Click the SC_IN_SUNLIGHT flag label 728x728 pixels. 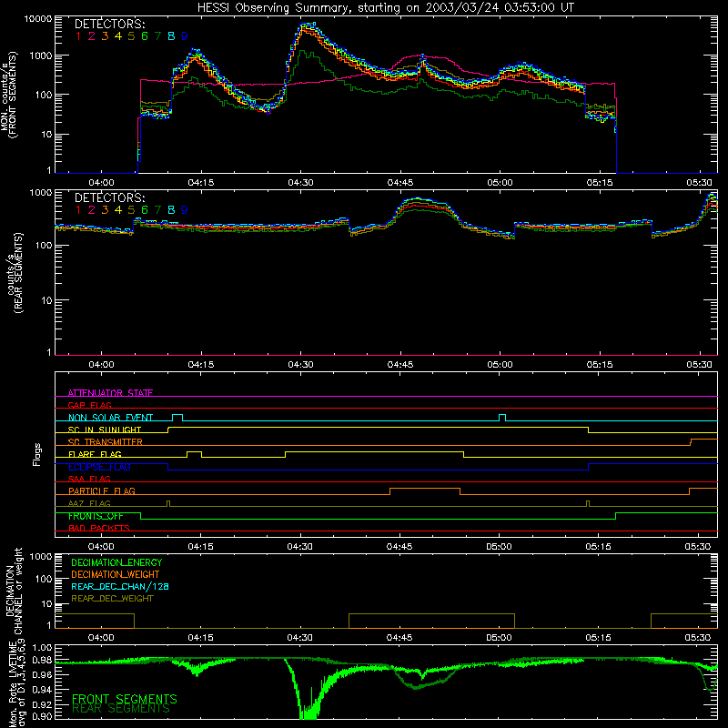pyautogui.click(x=105, y=430)
